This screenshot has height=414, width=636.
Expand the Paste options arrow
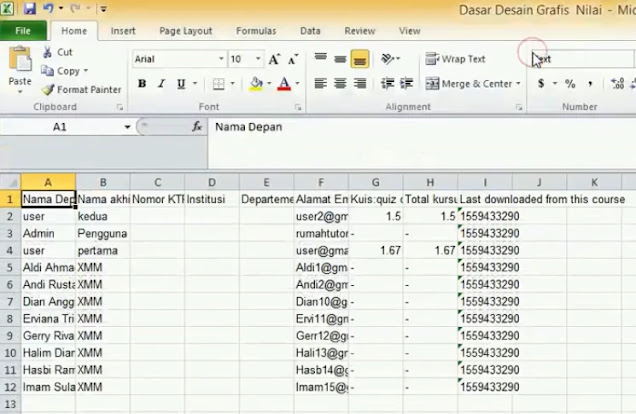tap(20, 92)
